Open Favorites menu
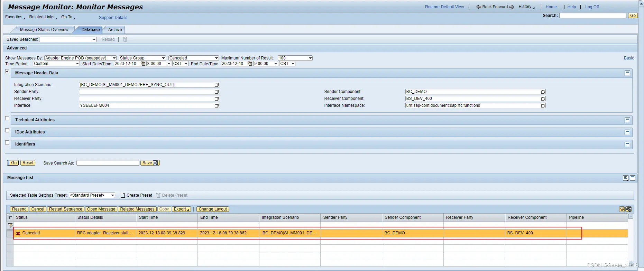The image size is (644, 271). point(15,17)
